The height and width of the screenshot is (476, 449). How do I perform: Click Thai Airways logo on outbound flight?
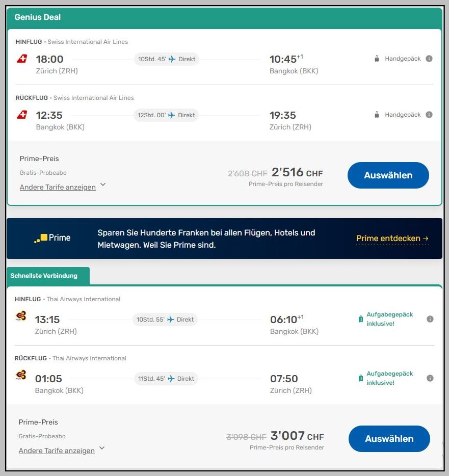pos(21,318)
